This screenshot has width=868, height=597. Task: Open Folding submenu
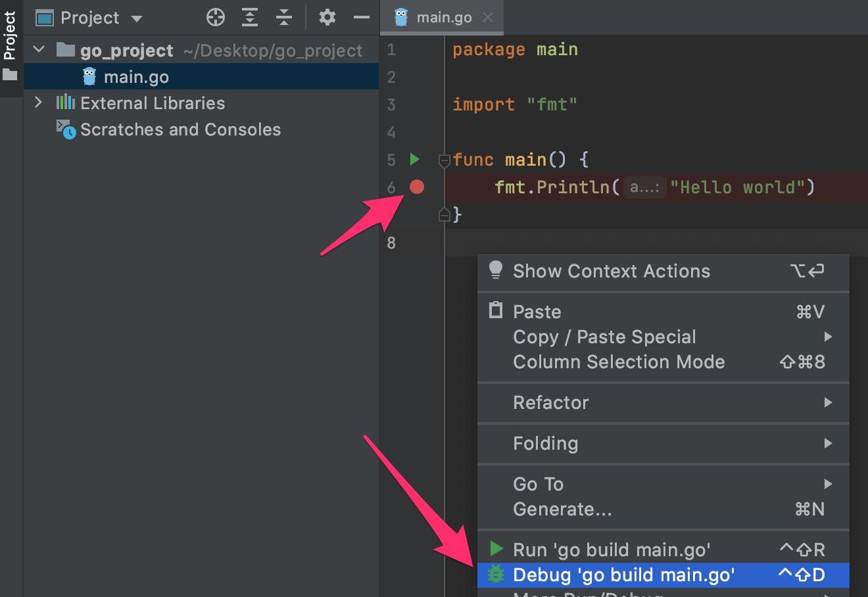(663, 443)
